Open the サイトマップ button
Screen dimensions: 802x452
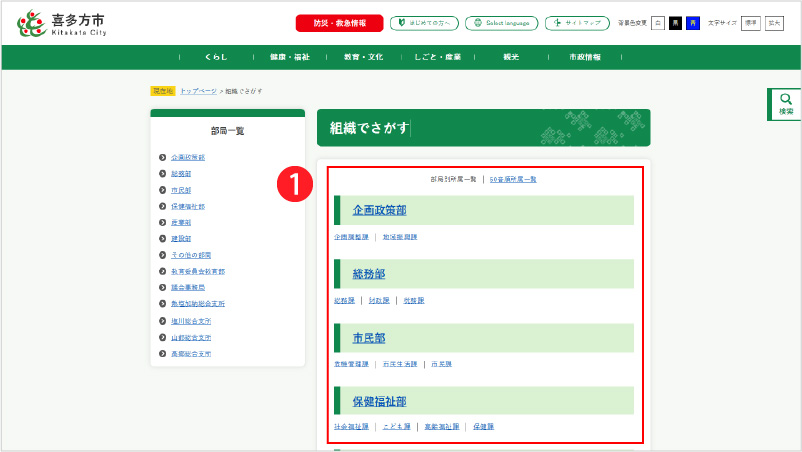[x=577, y=22]
